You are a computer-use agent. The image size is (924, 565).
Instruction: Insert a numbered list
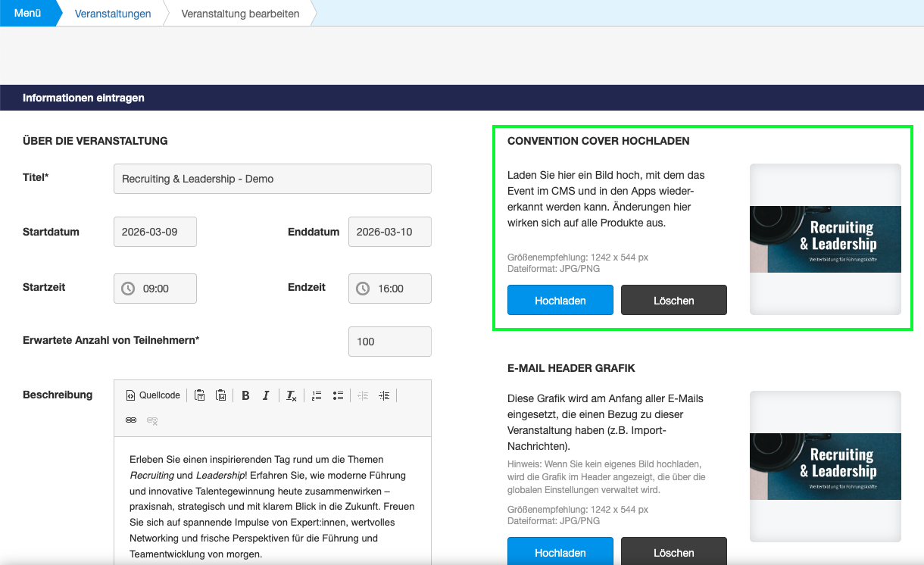click(x=317, y=395)
